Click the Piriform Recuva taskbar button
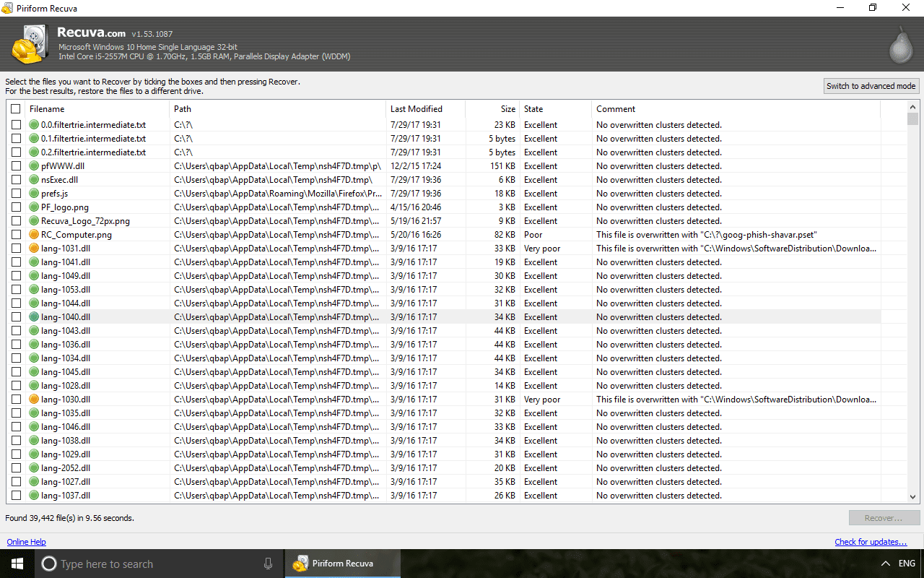 tap(343, 564)
